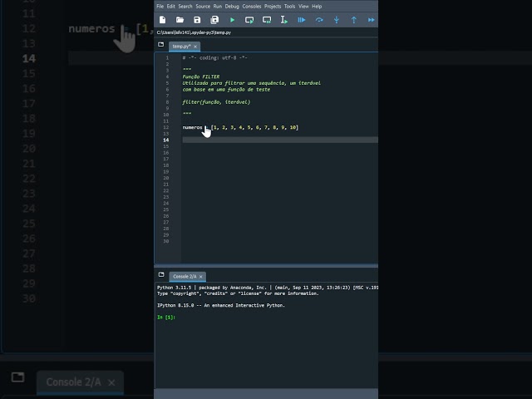This screenshot has height=399, width=532.
Task: Click the coding utf-8 comment line
Action: pyautogui.click(x=214, y=57)
